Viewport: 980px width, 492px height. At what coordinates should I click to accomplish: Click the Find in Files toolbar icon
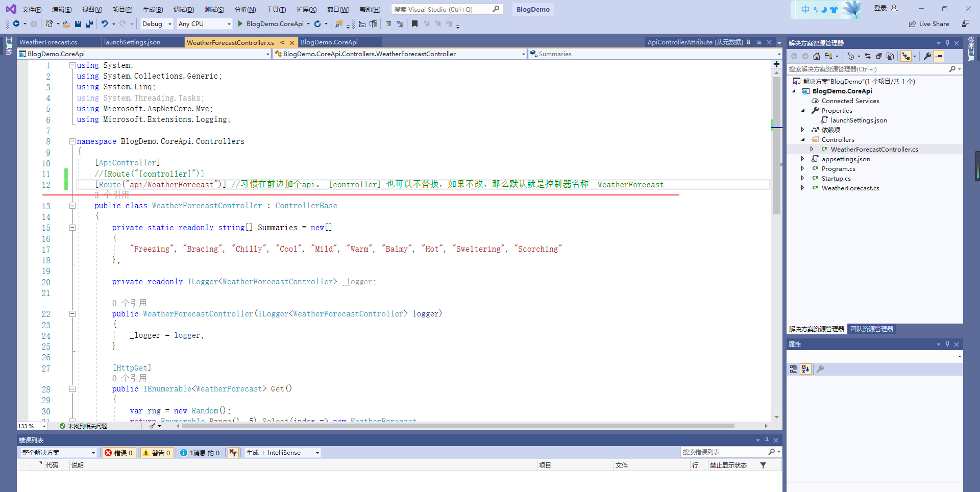pos(339,24)
